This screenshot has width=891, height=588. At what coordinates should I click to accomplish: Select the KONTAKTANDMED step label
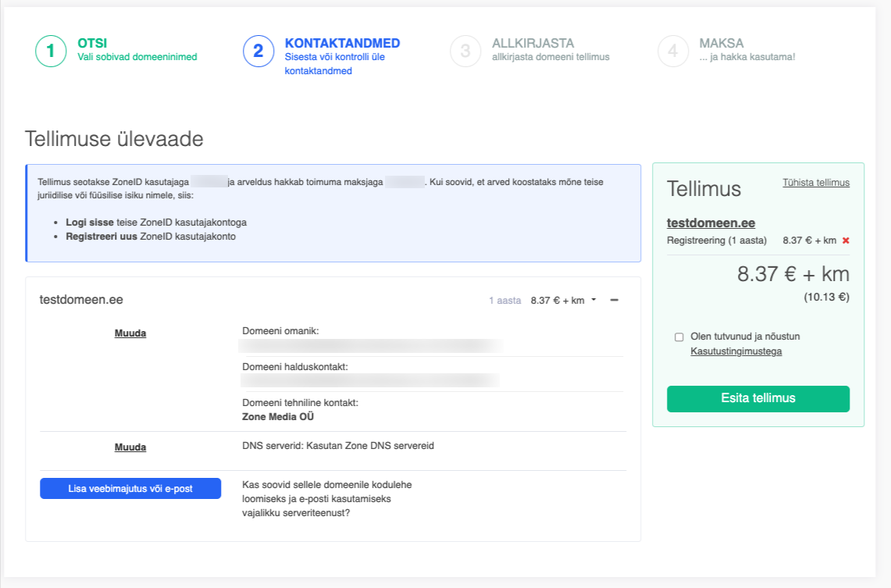click(342, 44)
